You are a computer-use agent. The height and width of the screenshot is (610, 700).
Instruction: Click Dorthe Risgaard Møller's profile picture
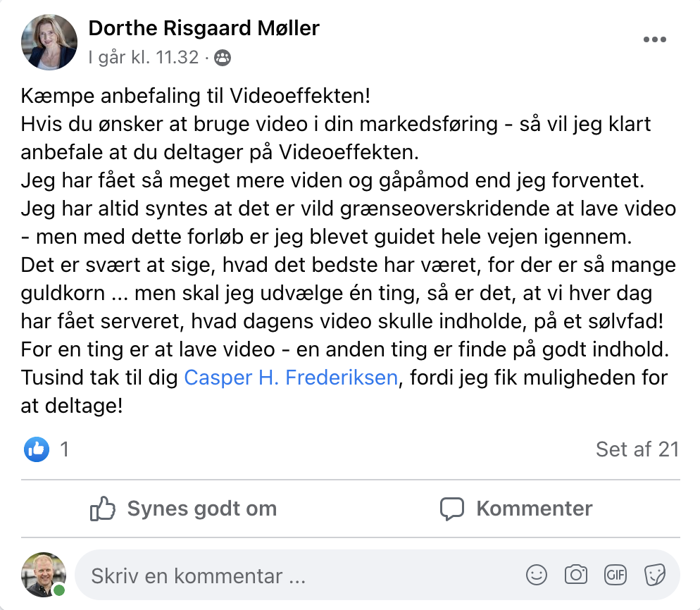point(49,42)
